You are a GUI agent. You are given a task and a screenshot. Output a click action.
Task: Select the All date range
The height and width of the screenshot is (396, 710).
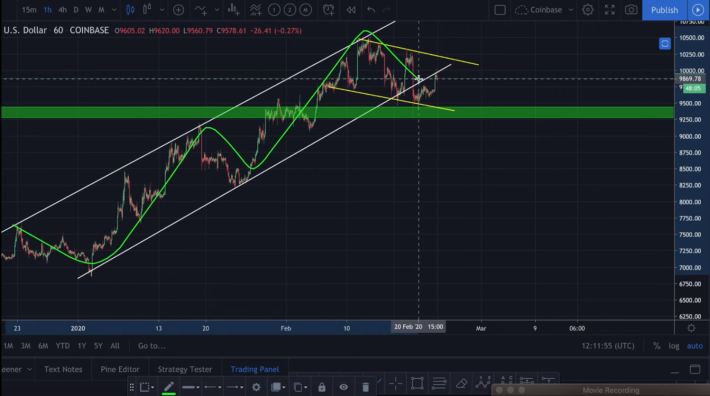(115, 346)
